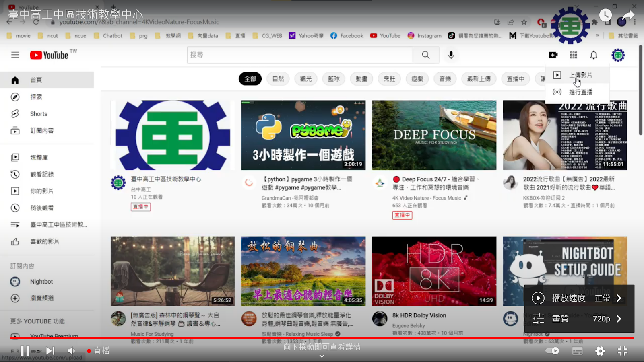Open the 其他書籤 bookmark folder
This screenshot has height=362, width=644.
tap(623, 36)
